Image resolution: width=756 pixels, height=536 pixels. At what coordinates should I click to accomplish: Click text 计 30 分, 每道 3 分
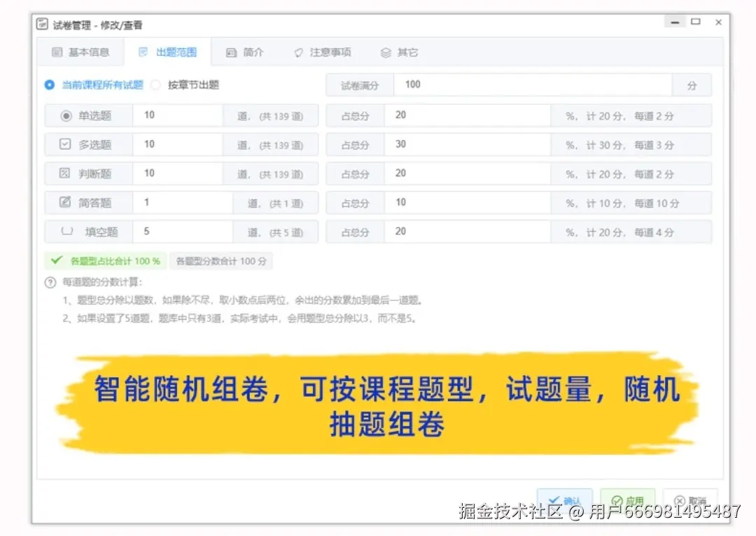click(x=630, y=145)
